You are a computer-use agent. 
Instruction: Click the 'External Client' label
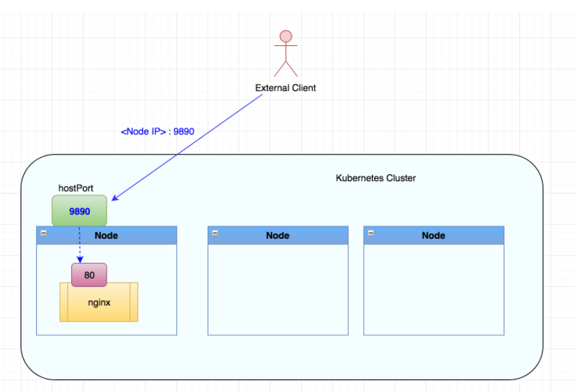click(286, 88)
